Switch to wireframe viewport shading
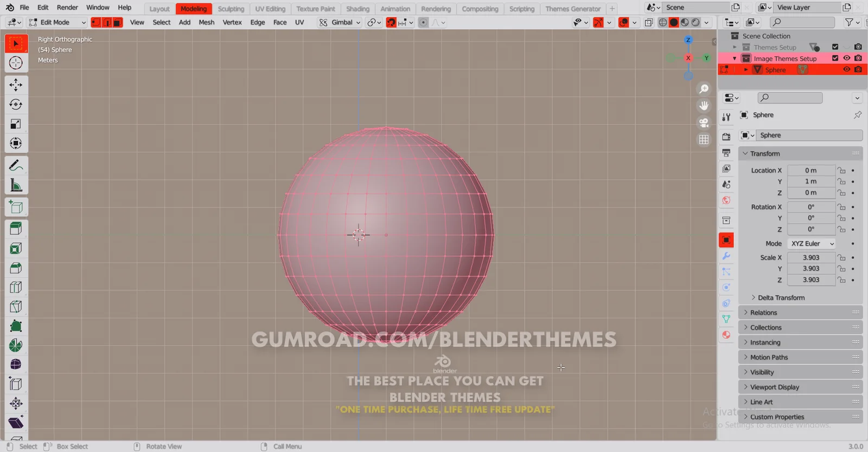The height and width of the screenshot is (452, 868). coord(663,22)
